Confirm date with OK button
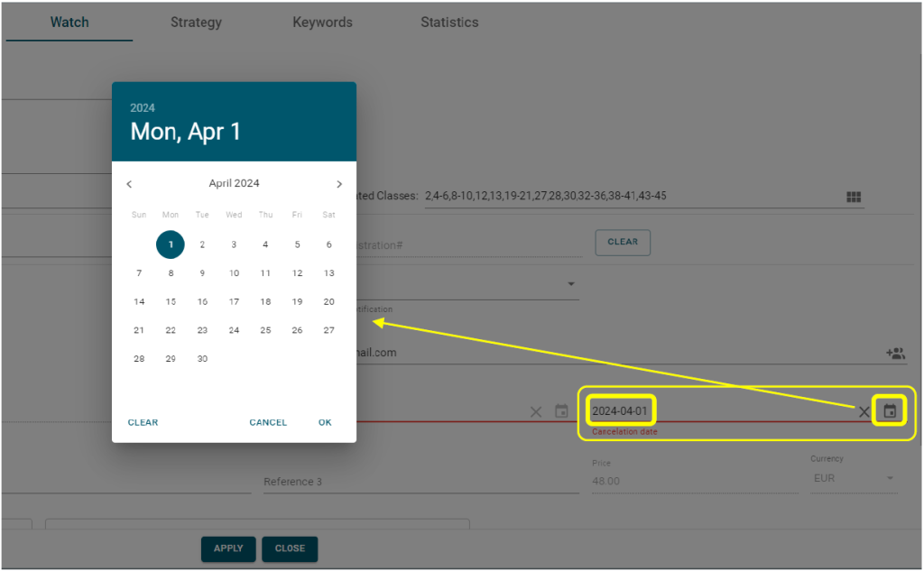This screenshot has height=571, width=924. (325, 422)
